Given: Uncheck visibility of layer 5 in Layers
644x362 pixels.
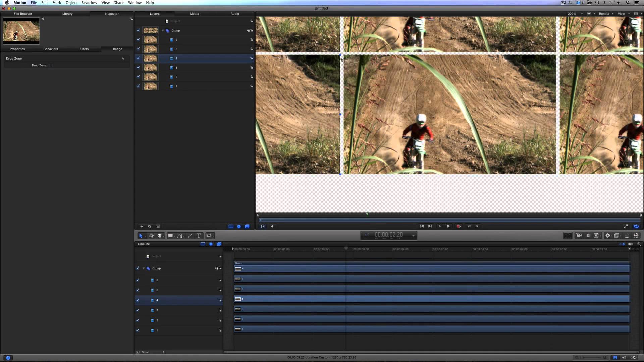Looking at the screenshot, I should (138, 49).
